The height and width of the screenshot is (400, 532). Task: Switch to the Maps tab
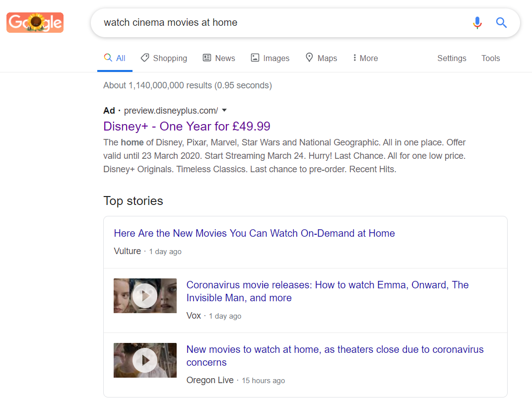(x=321, y=58)
